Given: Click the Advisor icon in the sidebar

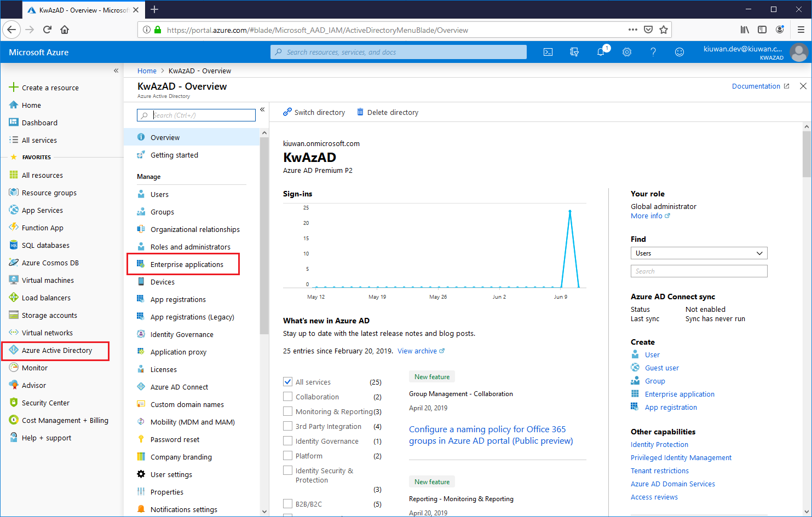Looking at the screenshot, I should click(14, 385).
